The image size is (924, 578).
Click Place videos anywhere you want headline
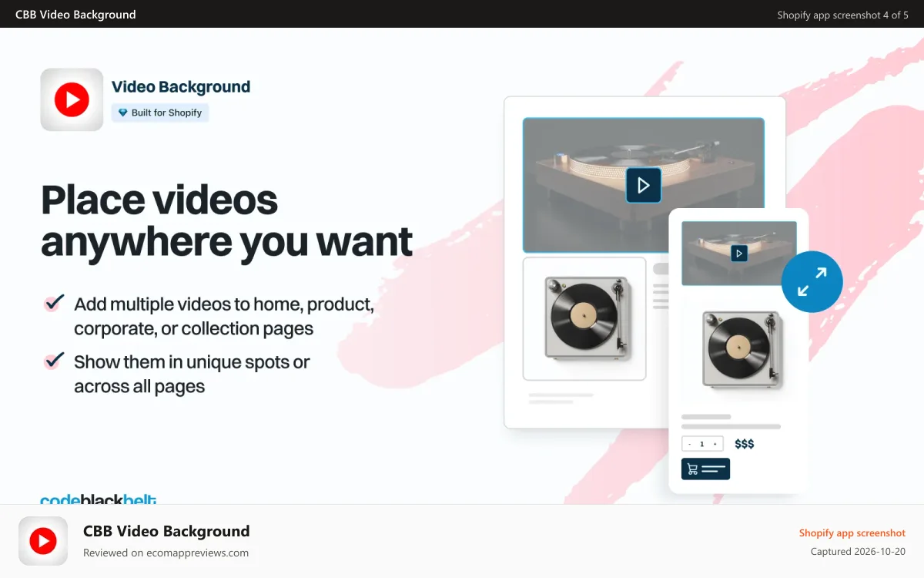click(x=226, y=220)
